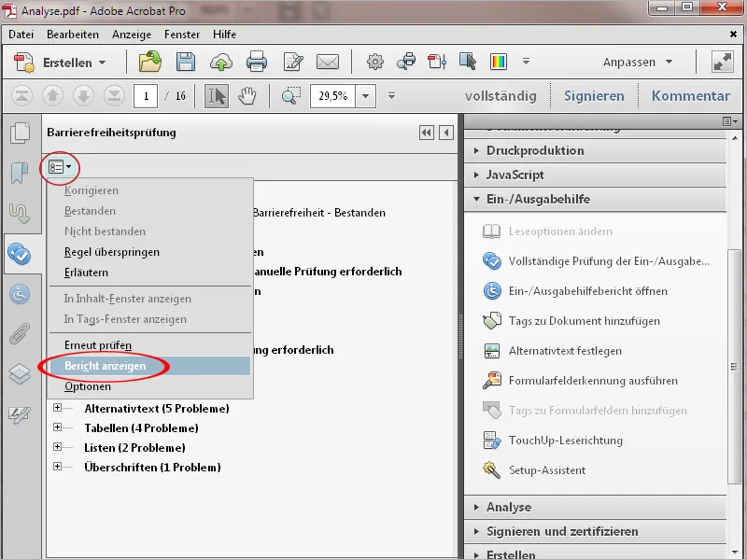Click Ein-/Ausgabehilfebericht öffnen
The image size is (747, 560).
click(575, 291)
